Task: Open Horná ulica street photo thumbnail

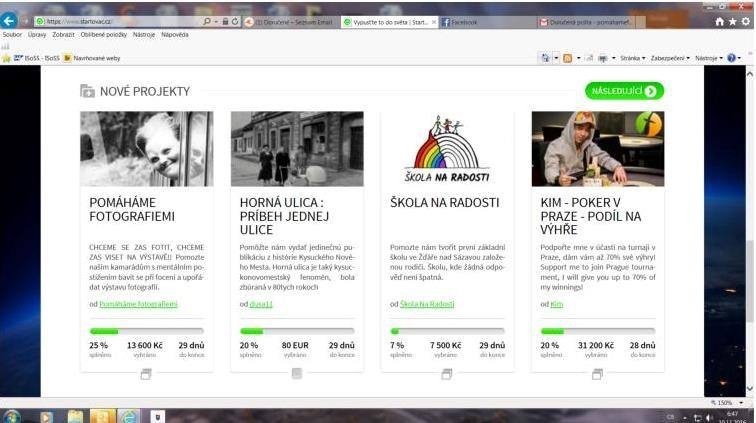Action: [x=297, y=149]
